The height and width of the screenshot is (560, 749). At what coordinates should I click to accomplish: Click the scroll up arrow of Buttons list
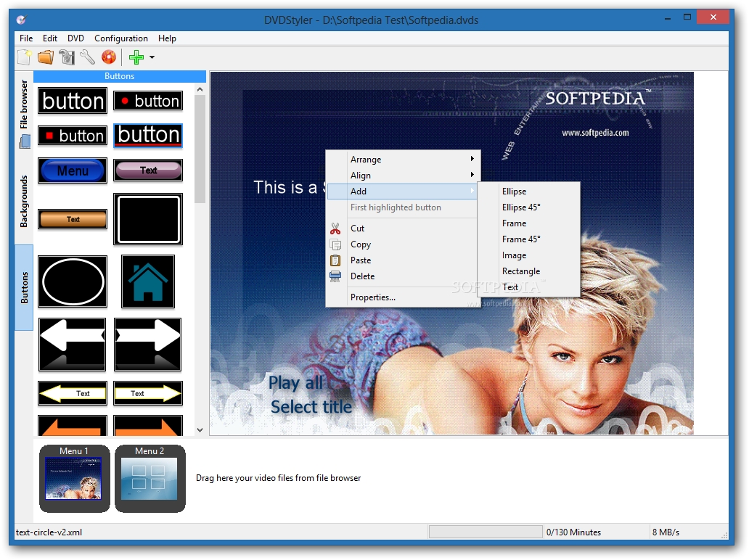(x=200, y=89)
